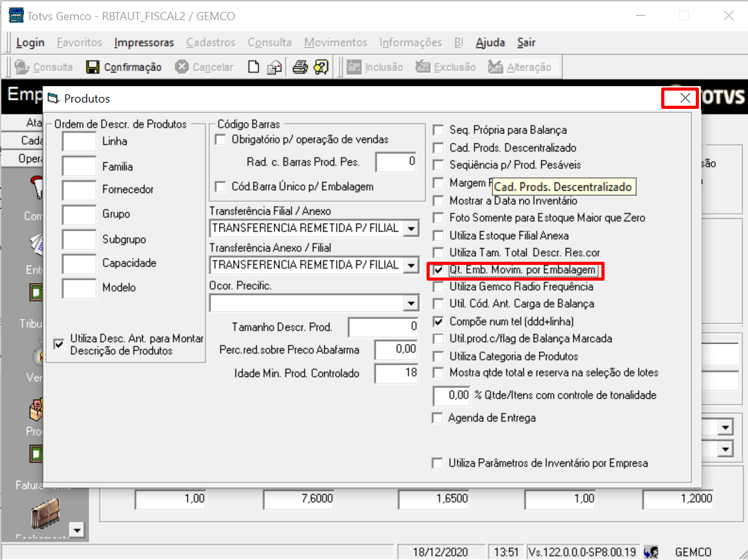Expand Ocor. Precific. dropdown
The width and height of the screenshot is (748, 560).
pyautogui.click(x=411, y=303)
